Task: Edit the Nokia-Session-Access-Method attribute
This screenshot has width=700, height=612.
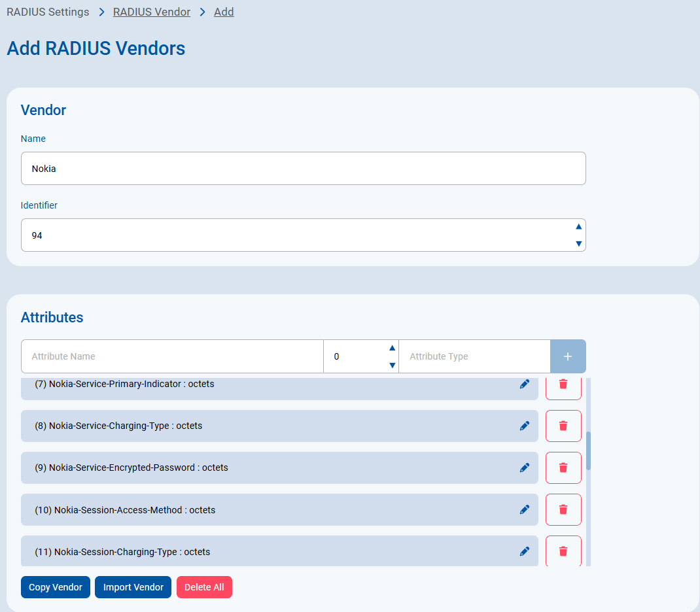Action: pyautogui.click(x=524, y=509)
